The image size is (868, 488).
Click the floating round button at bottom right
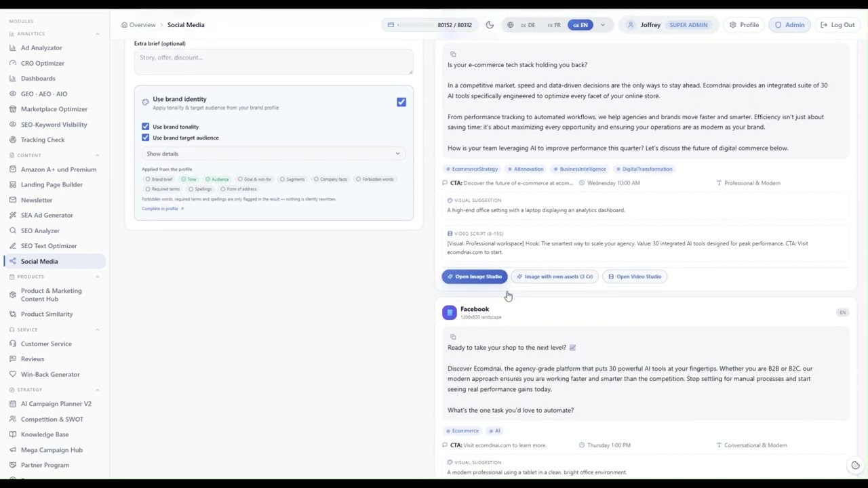[855, 466]
